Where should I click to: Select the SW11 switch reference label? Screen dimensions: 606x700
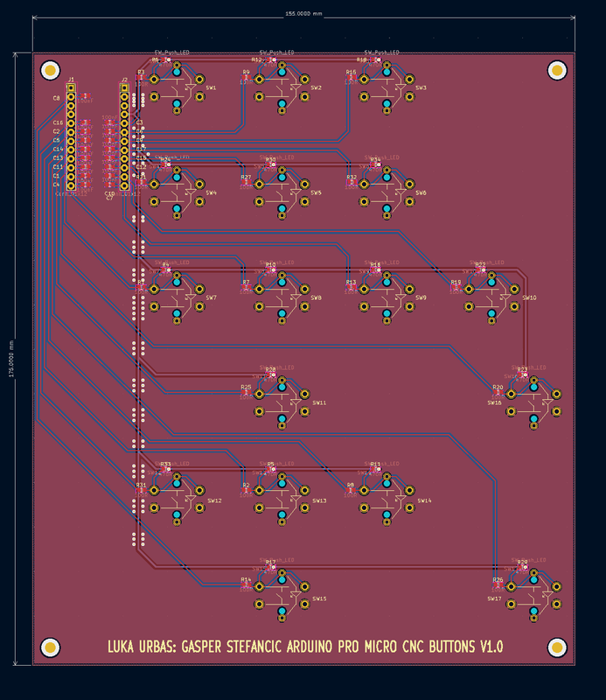tap(319, 402)
